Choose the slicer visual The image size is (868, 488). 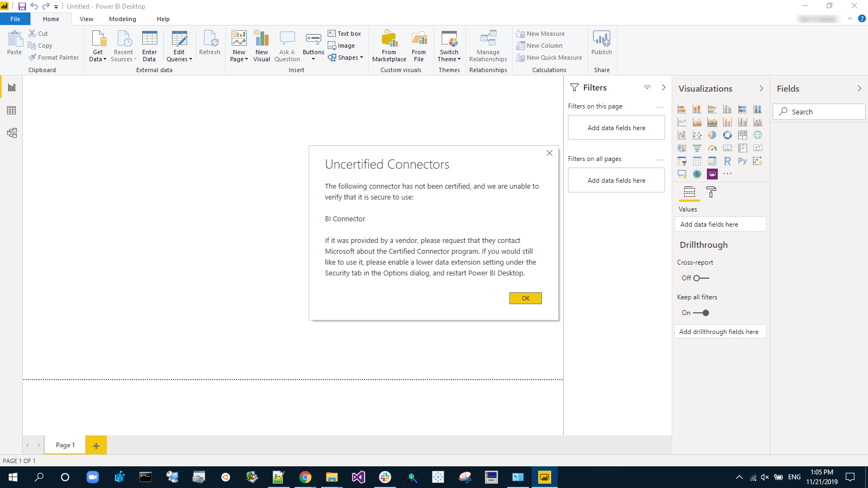[682, 161]
